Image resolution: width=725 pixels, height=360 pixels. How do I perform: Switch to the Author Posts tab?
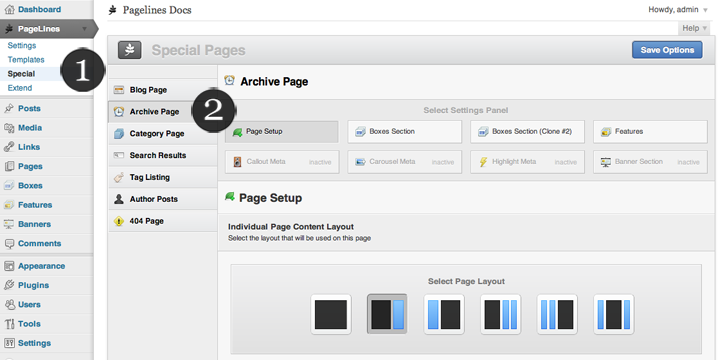(163, 199)
